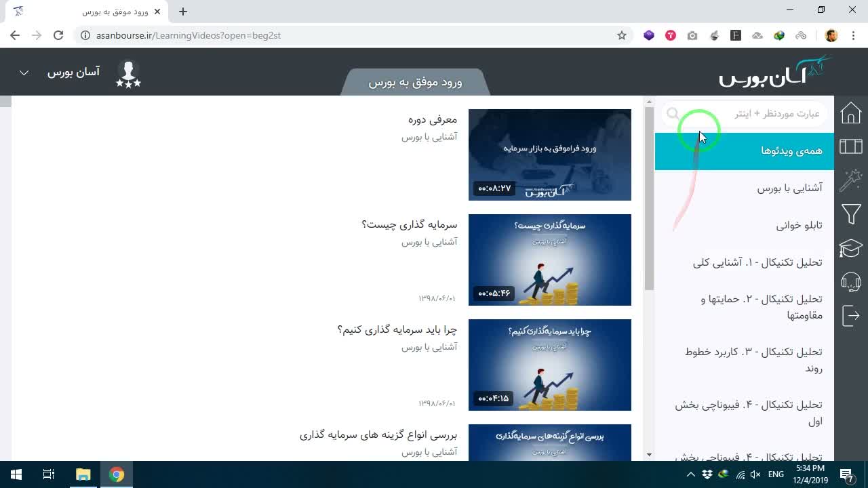Click آسان بورس username text

tap(73, 73)
